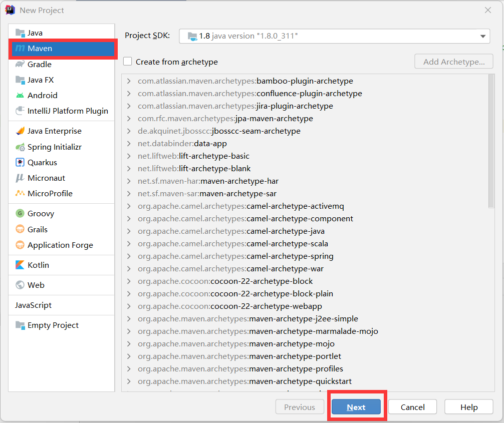The image size is (504, 423).
Task: Click the Next button
Action: [x=356, y=407]
